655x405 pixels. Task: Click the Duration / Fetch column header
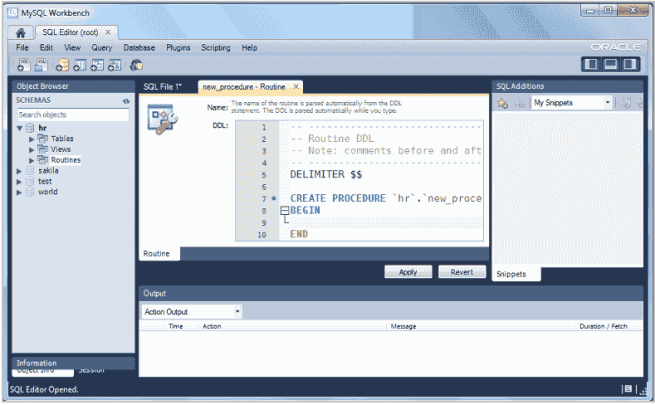(603, 327)
